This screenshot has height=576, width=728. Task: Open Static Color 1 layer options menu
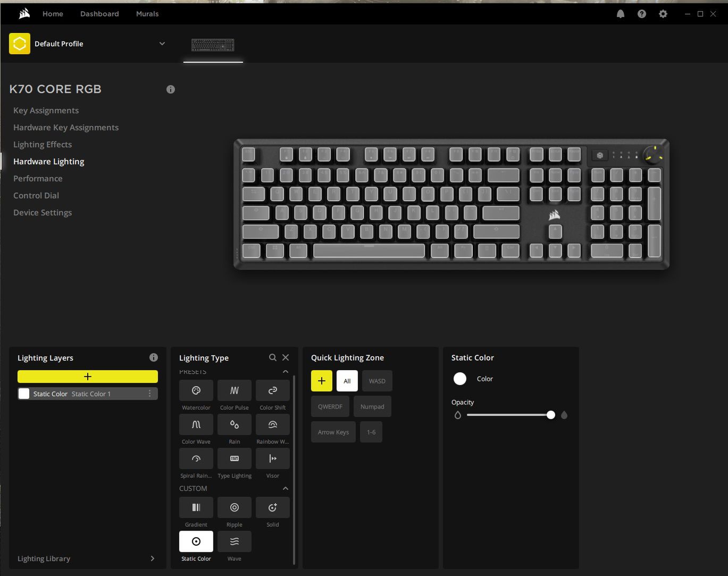pyautogui.click(x=149, y=394)
